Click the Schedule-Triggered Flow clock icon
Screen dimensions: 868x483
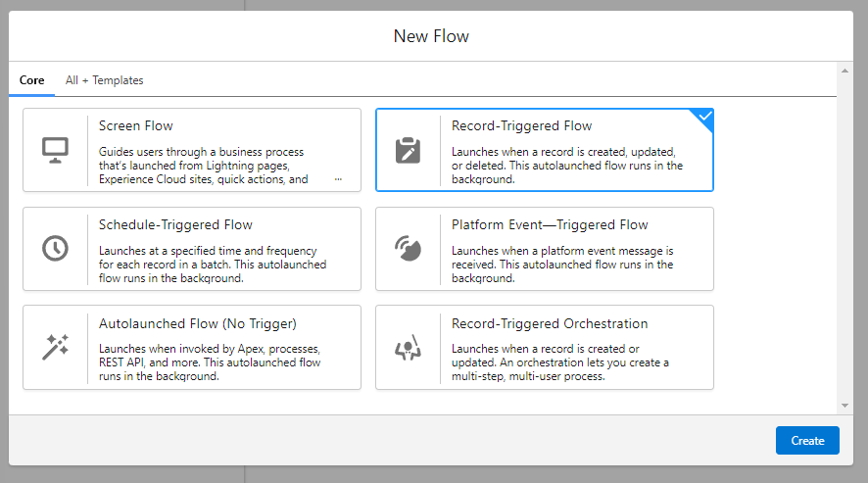(x=55, y=248)
